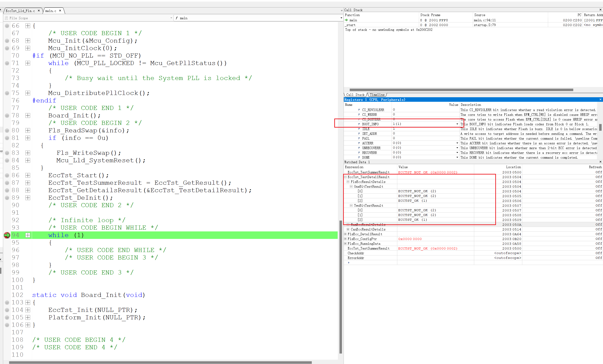Image resolution: width=603 pixels, height=364 pixels.
Task: Click the UNRECOVERR register icon
Action: [359, 148]
